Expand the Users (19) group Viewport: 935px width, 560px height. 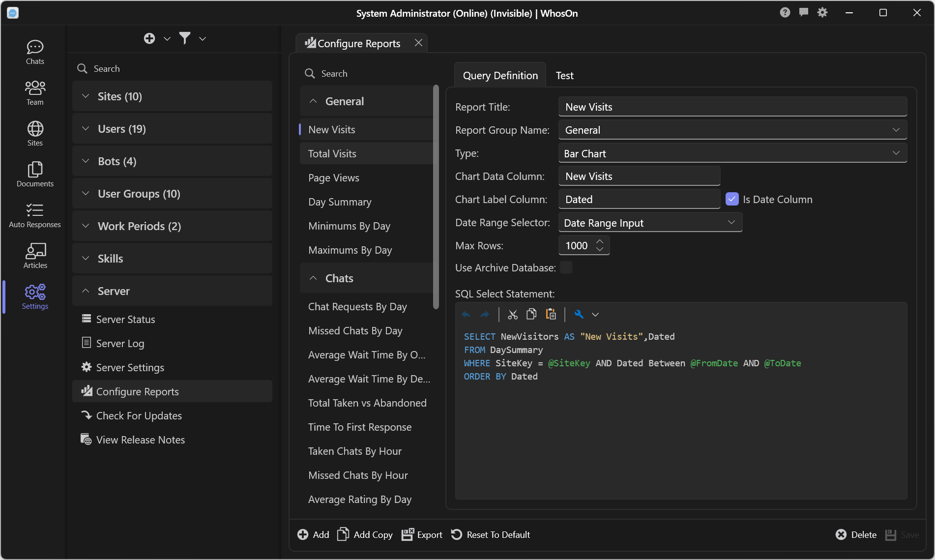(172, 129)
